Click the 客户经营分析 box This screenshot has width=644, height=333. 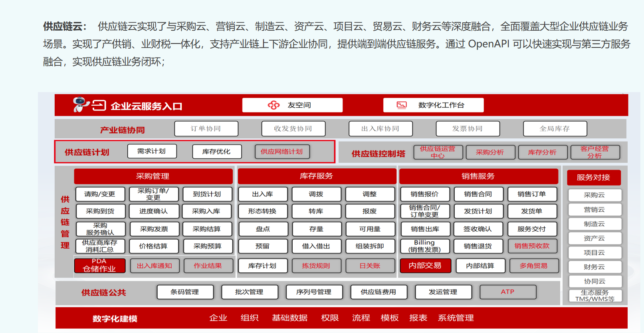[x=595, y=152]
